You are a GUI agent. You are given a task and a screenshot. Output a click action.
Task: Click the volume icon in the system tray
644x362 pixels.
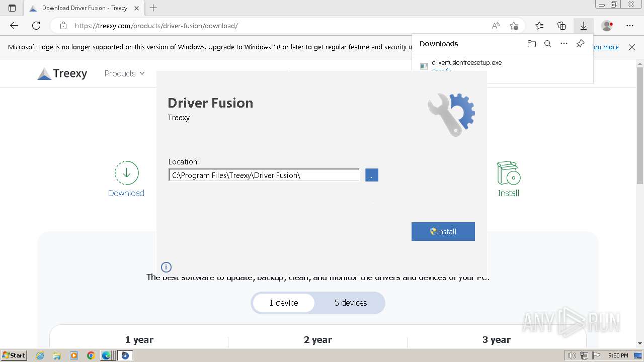coord(572,355)
